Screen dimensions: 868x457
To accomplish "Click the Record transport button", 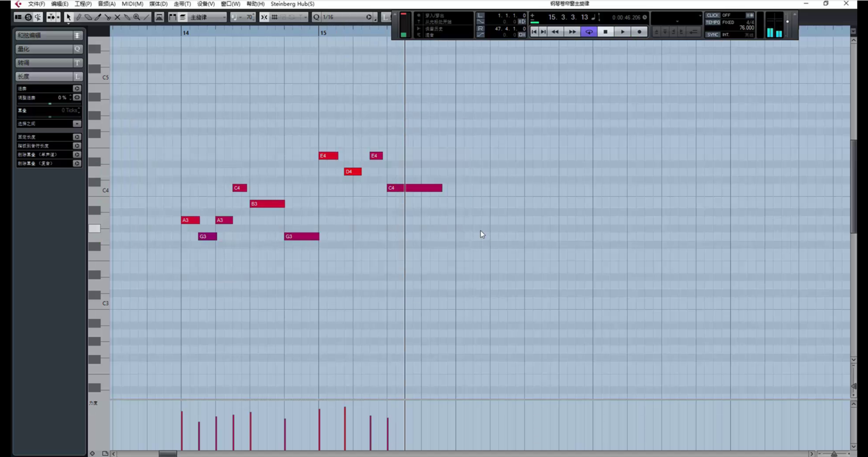I will click(639, 32).
